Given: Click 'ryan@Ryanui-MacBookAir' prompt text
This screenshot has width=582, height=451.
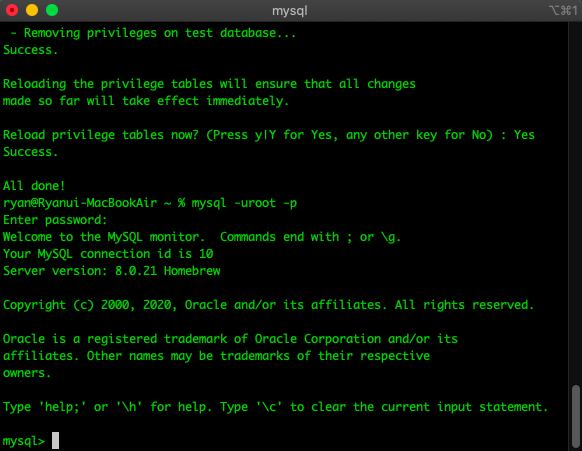Looking at the screenshot, I should click(80, 203).
